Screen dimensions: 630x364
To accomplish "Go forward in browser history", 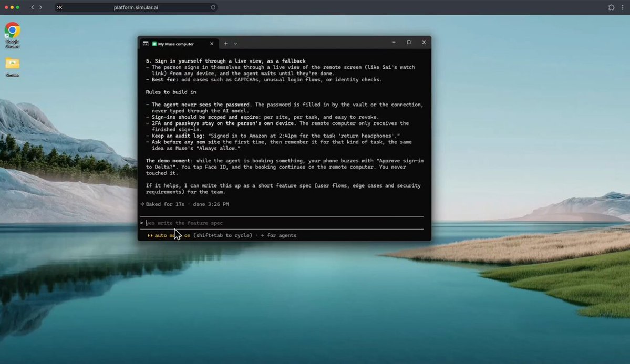I will tap(40, 7).
